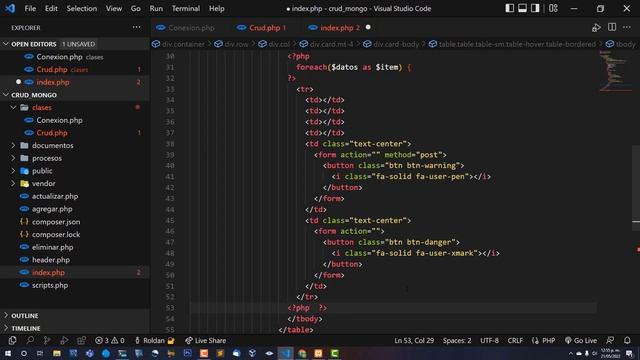Click the Windows Start button
Screen dimensions: 640x360
(x=8, y=353)
